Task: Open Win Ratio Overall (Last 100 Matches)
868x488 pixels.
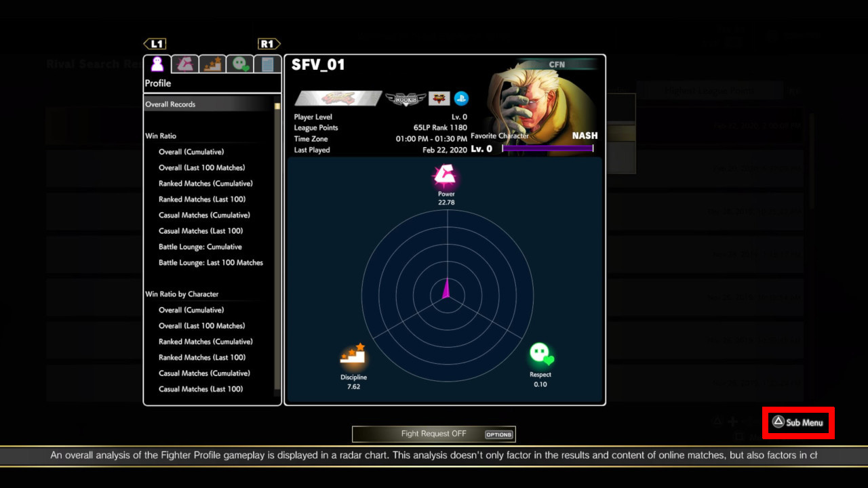Action: tap(202, 167)
